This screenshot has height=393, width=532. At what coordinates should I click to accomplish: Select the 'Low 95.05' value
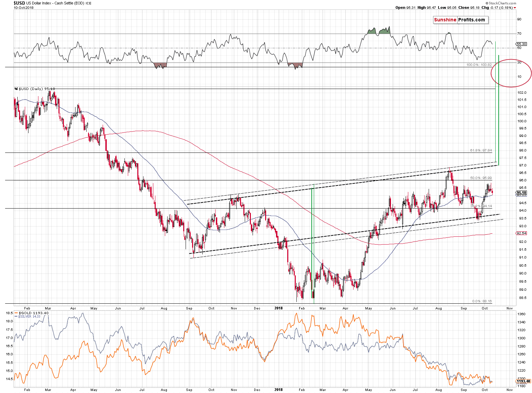(447, 7)
